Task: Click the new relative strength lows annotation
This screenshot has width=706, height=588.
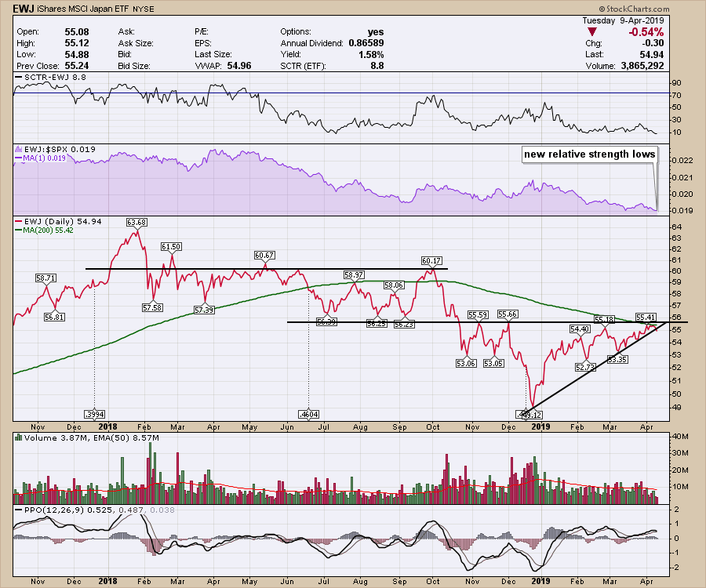Action: pyautogui.click(x=589, y=154)
